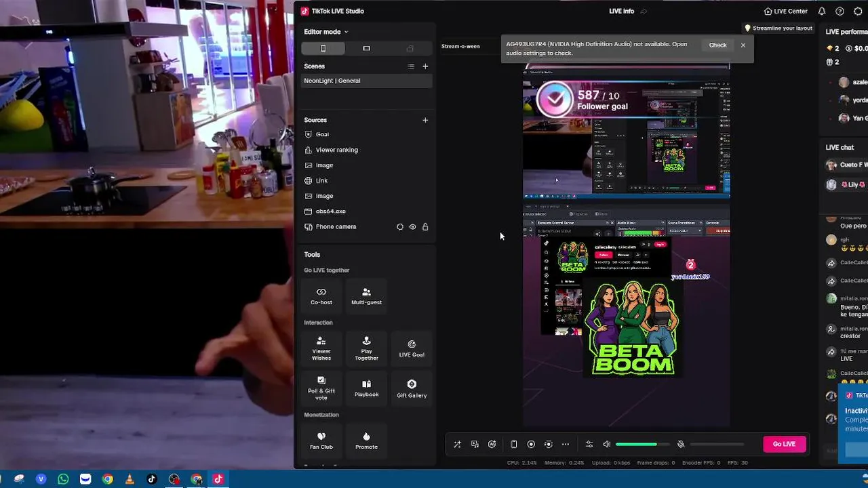Open the Fan Club monetization tool
The image size is (868, 488).
coord(321,441)
